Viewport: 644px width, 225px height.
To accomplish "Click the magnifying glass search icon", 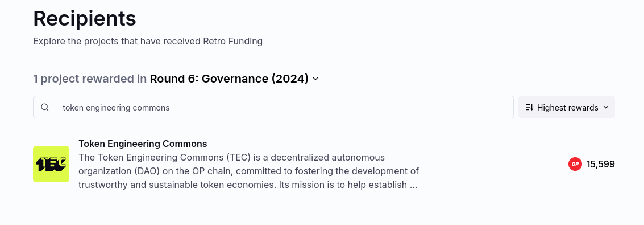I will tap(45, 107).
